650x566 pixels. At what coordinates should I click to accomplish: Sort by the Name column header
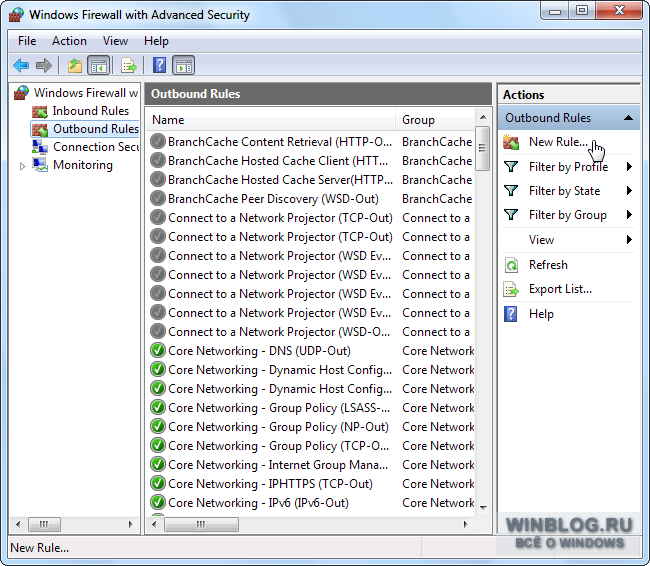coord(271,120)
